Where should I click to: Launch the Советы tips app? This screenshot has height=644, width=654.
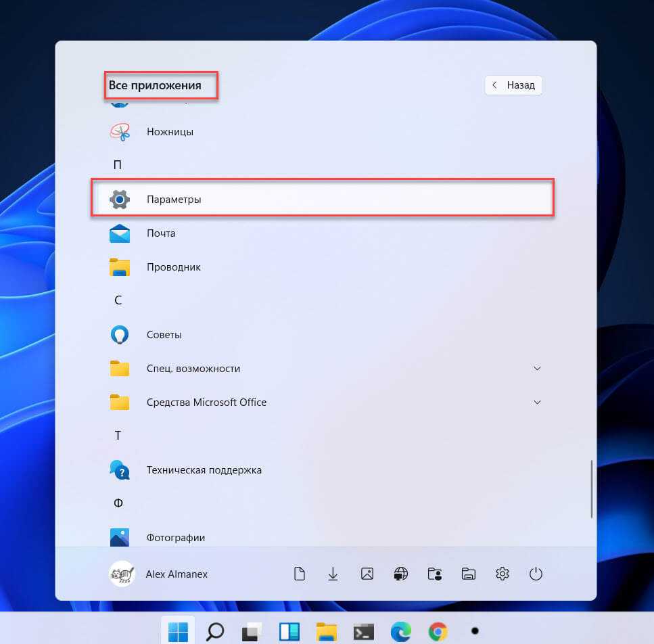tap(164, 335)
